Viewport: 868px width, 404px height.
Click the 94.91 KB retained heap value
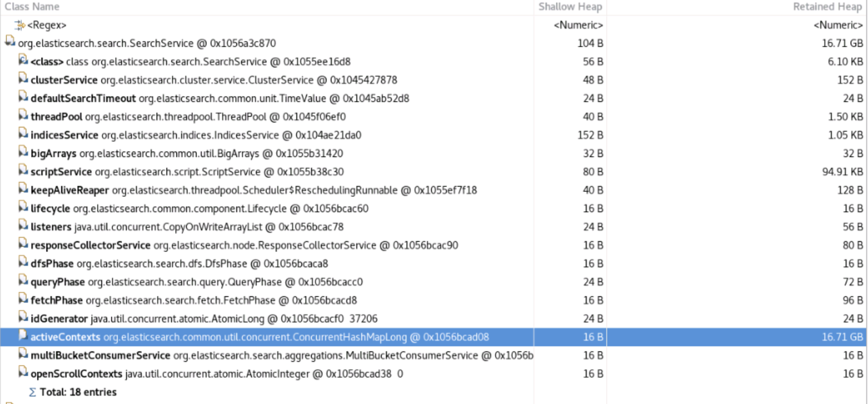[842, 172]
